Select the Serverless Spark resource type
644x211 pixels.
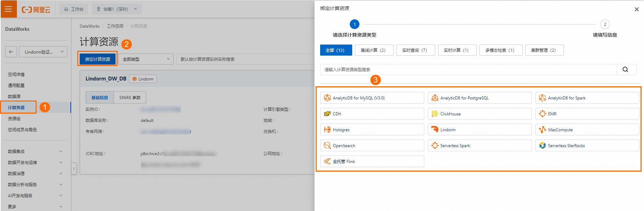coord(479,145)
